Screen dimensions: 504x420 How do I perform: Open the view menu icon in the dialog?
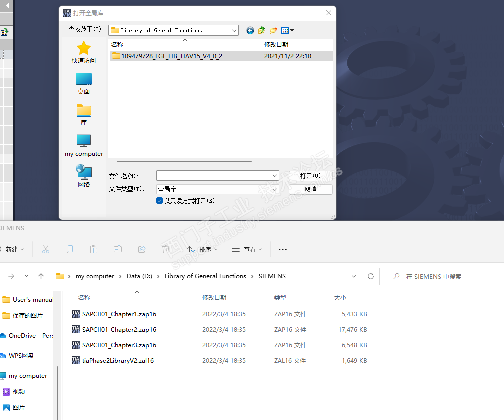tap(287, 30)
